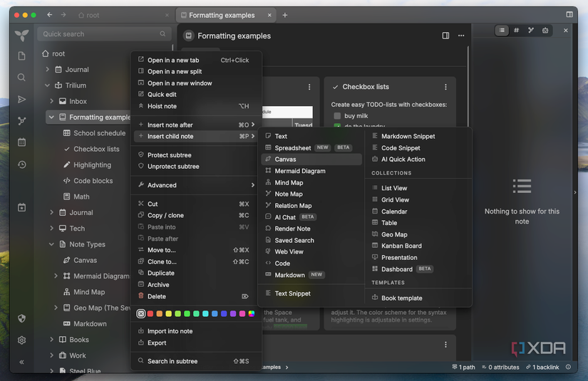This screenshot has height=381, width=588.
Task: Open the note split pane icon beside title
Action: [x=445, y=36]
